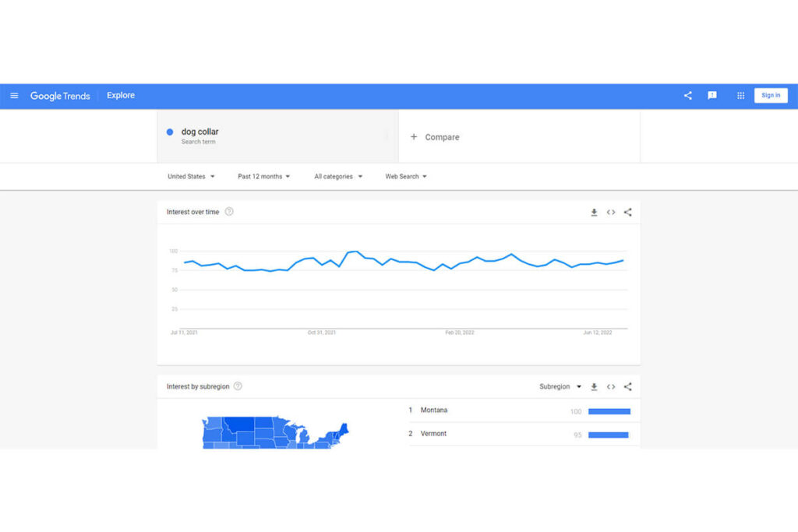Click the Vermont interest bar
The height and width of the screenshot is (532, 798).
pyautogui.click(x=608, y=435)
